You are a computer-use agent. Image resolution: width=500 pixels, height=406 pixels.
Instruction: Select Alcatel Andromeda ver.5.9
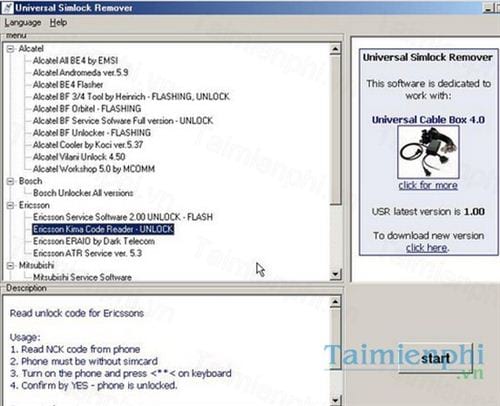[x=80, y=73]
